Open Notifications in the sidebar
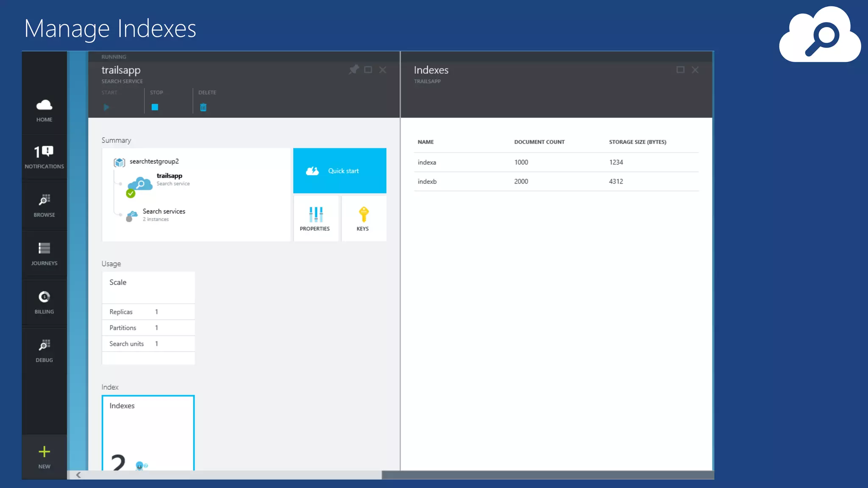Viewport: 868px width, 488px height. click(44, 157)
